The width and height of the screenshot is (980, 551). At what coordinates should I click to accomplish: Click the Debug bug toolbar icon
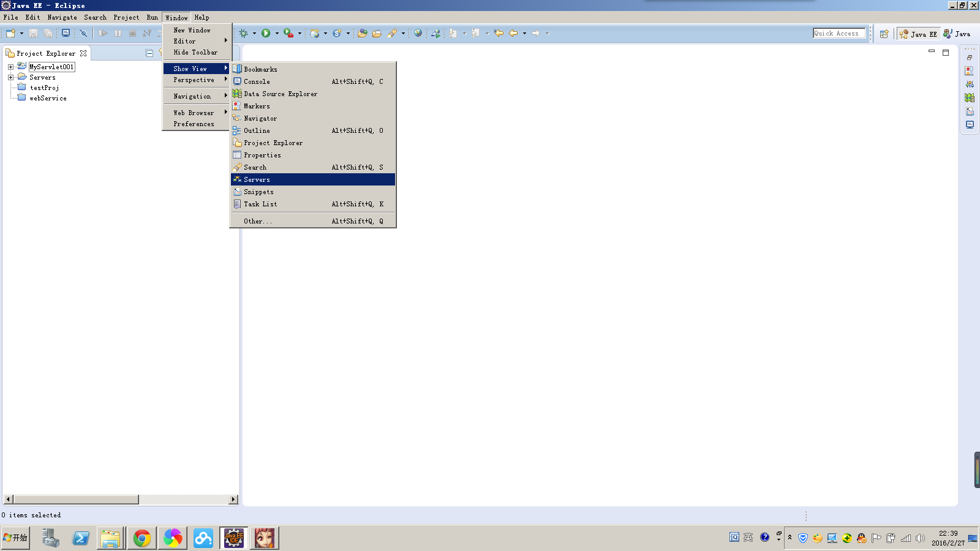point(244,34)
